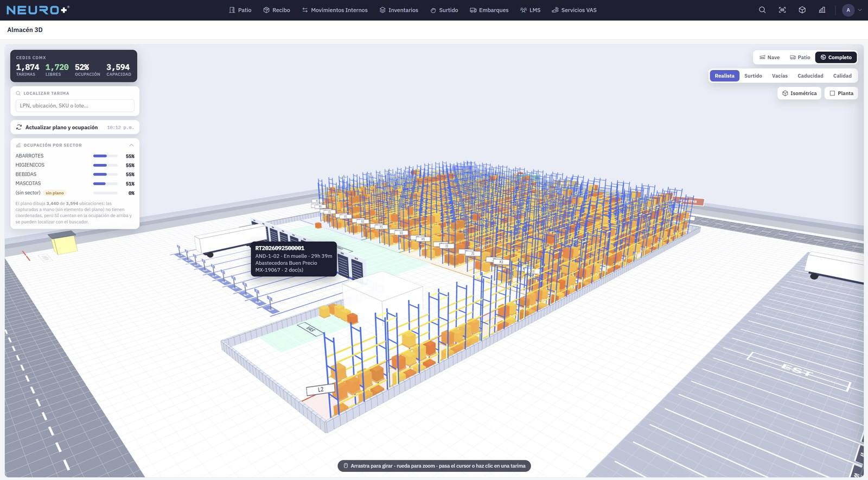Focus the Localizar tarima search field
The height and width of the screenshot is (480, 868).
75,105
